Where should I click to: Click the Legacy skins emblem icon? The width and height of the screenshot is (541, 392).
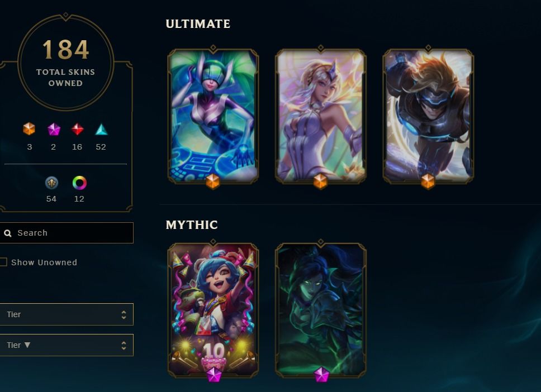click(x=51, y=183)
